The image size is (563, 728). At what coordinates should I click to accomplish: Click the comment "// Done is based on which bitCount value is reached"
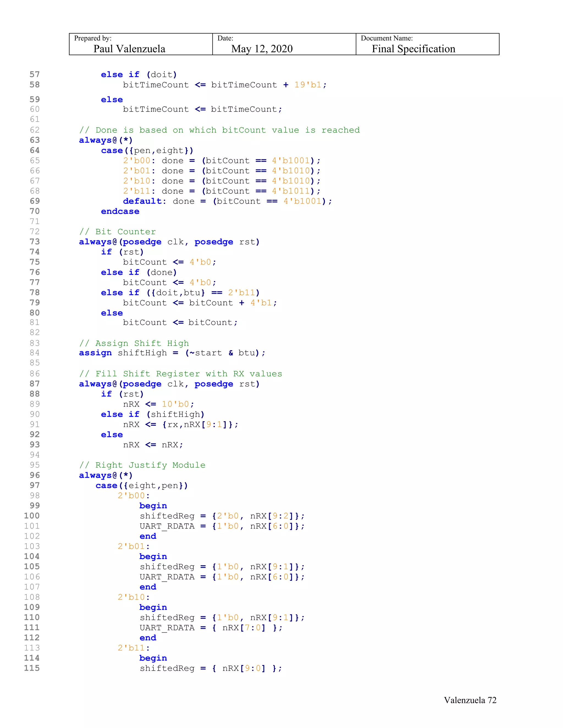pyautogui.click(x=220, y=130)
